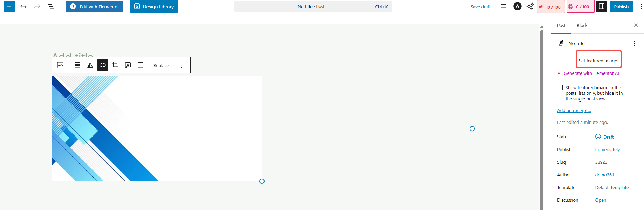The image size is (644, 210).
Task: Open the editor options menu
Action: pos(641,6)
